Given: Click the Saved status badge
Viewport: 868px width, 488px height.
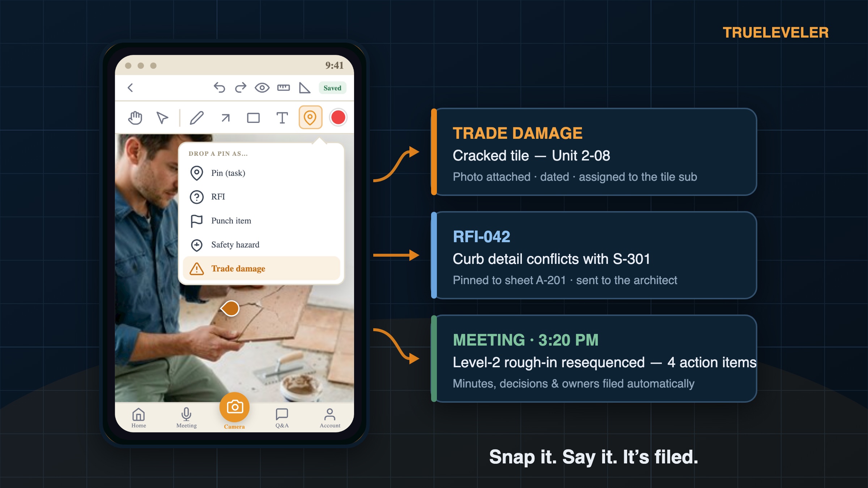Looking at the screenshot, I should 332,88.
